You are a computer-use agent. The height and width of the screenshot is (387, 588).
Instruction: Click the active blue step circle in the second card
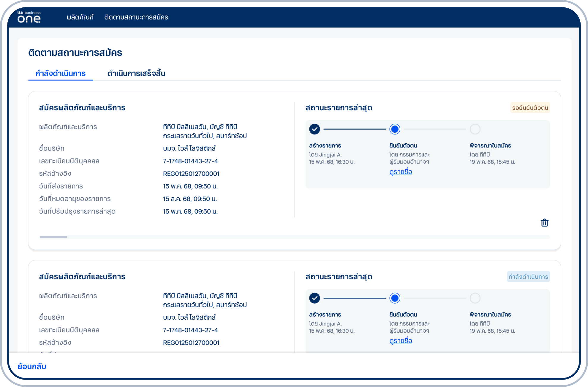395,298
